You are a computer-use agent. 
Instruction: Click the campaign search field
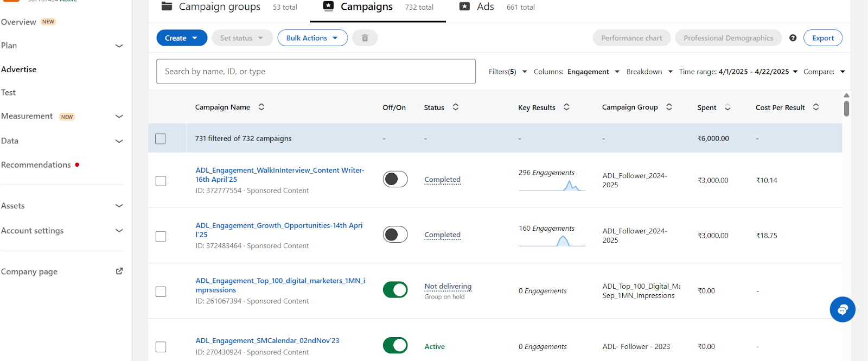(x=316, y=72)
